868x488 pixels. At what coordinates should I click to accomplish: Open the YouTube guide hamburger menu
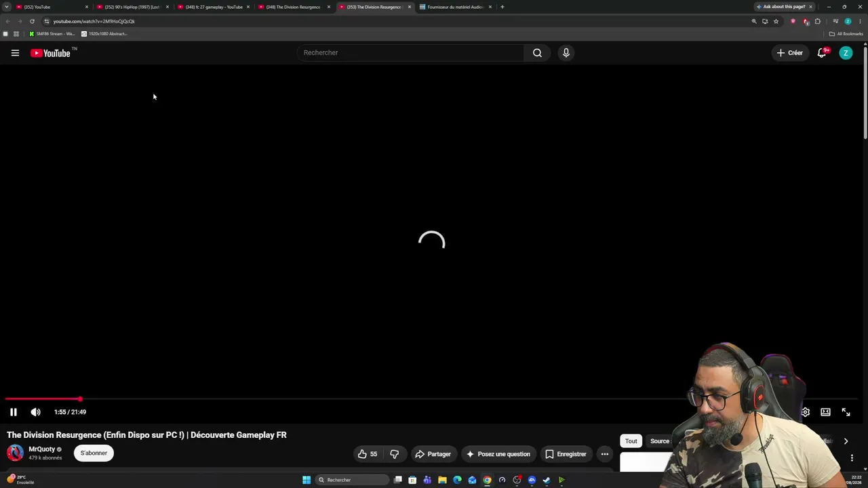pos(15,53)
